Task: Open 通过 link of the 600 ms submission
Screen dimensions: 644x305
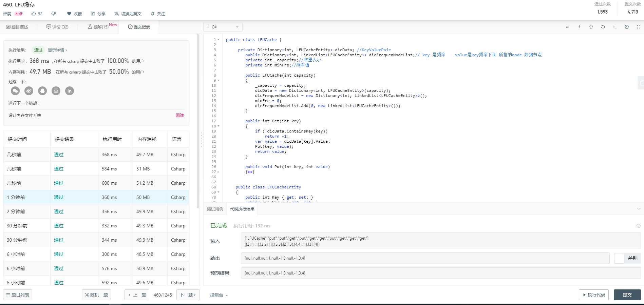Action: pos(59,183)
